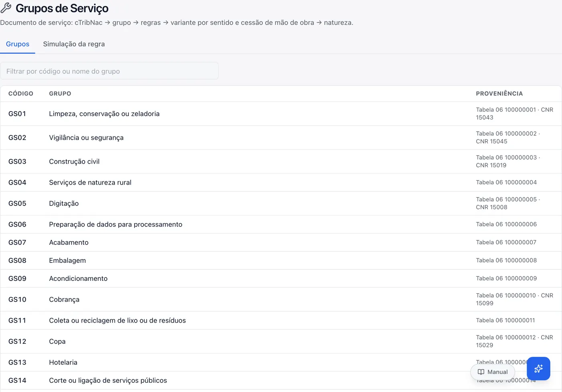
Task: Click the GRUPO column header
Action: 60,93
